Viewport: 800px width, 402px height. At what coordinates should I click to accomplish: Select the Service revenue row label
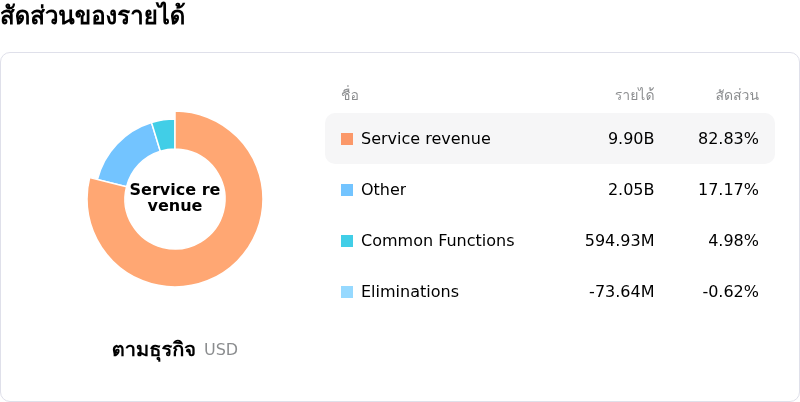click(426, 139)
